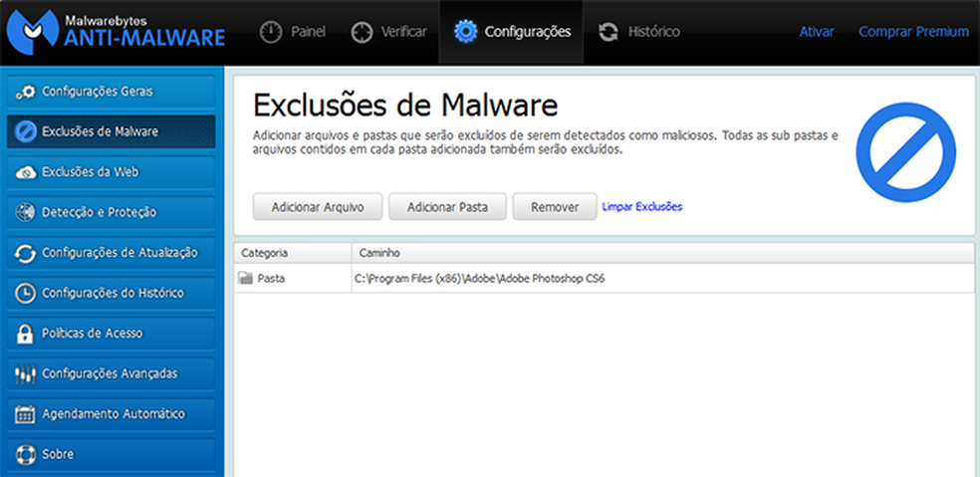
Task: Click the Adicionar Arquivo button
Action: coord(318,207)
